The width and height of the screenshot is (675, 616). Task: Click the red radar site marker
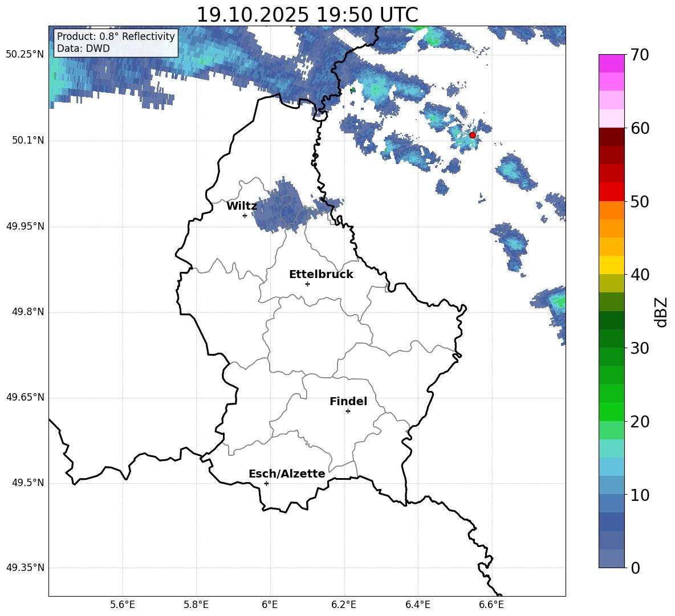point(472,135)
